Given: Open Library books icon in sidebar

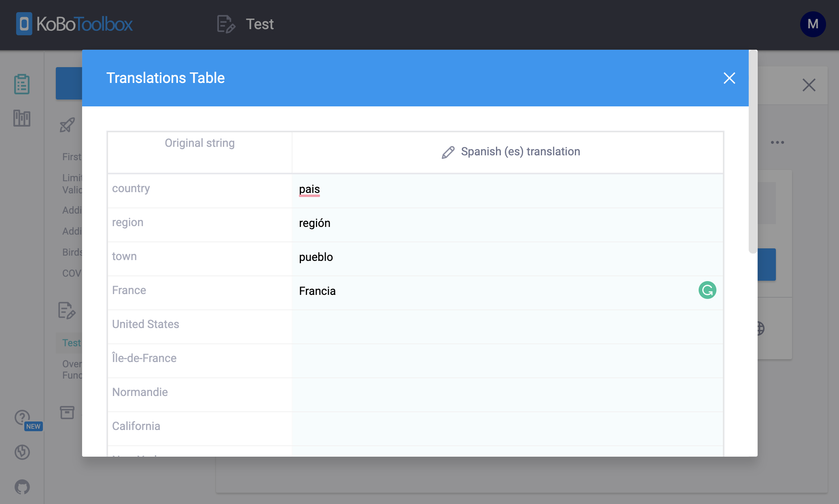Looking at the screenshot, I should (x=22, y=118).
